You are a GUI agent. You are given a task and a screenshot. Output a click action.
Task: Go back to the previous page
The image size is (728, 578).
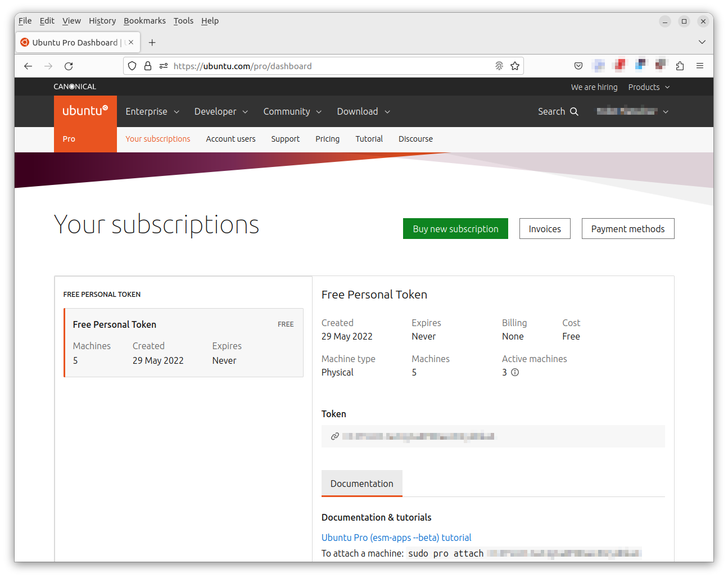point(28,66)
